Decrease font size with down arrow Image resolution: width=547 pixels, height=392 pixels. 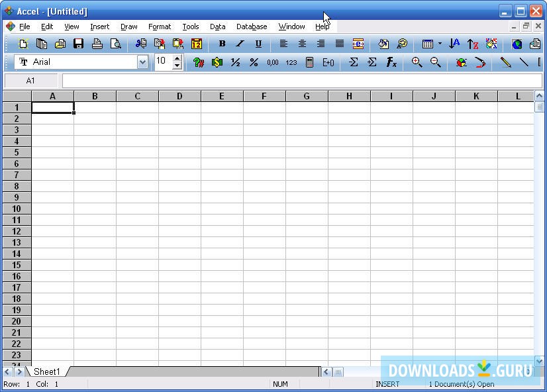pos(177,66)
